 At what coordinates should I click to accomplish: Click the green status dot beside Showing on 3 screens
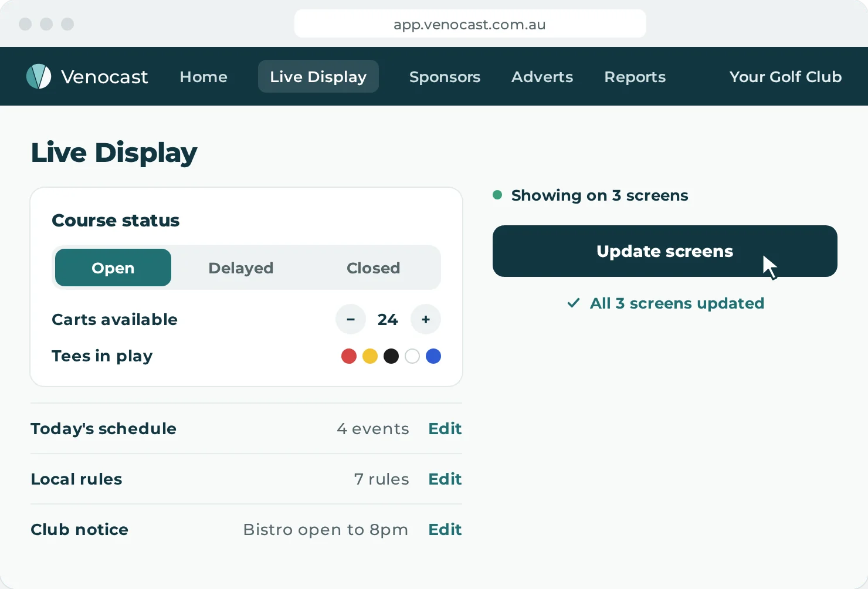coord(497,195)
